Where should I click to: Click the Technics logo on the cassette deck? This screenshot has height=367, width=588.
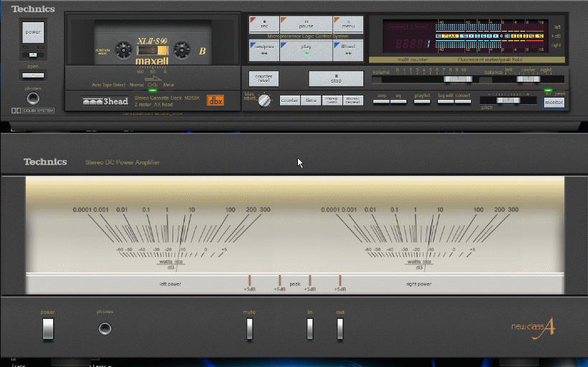pos(33,9)
